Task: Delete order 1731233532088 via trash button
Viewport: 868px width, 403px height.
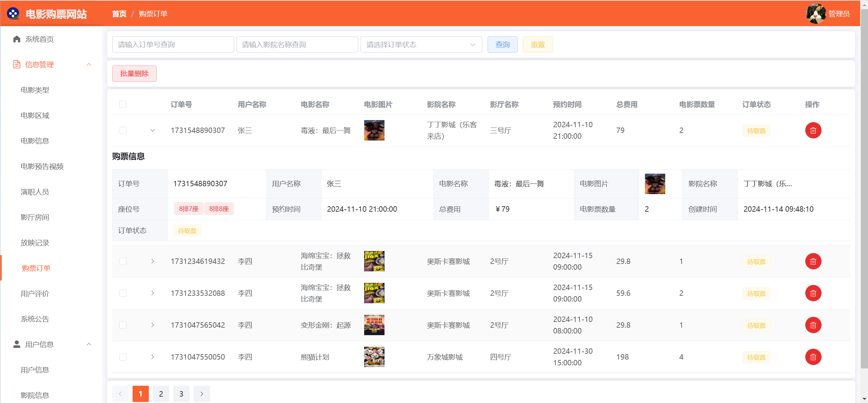Action: [813, 293]
